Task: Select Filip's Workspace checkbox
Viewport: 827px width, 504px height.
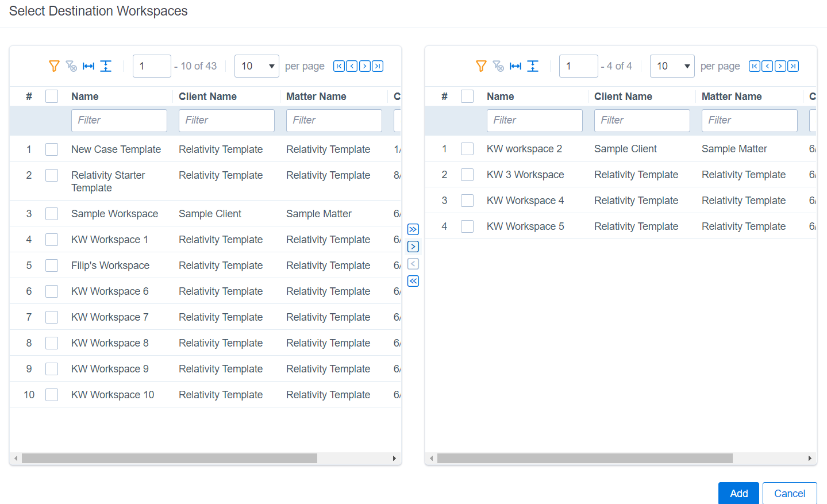Action: (x=52, y=266)
